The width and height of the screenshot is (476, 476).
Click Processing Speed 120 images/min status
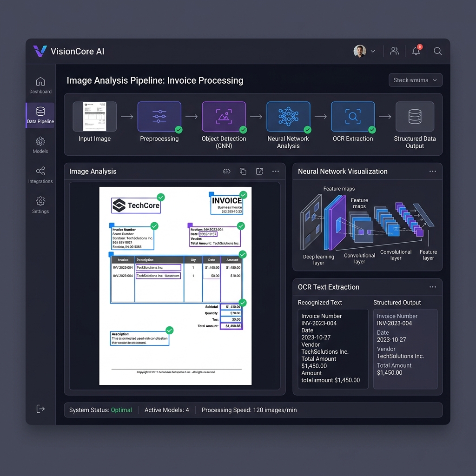249,410
